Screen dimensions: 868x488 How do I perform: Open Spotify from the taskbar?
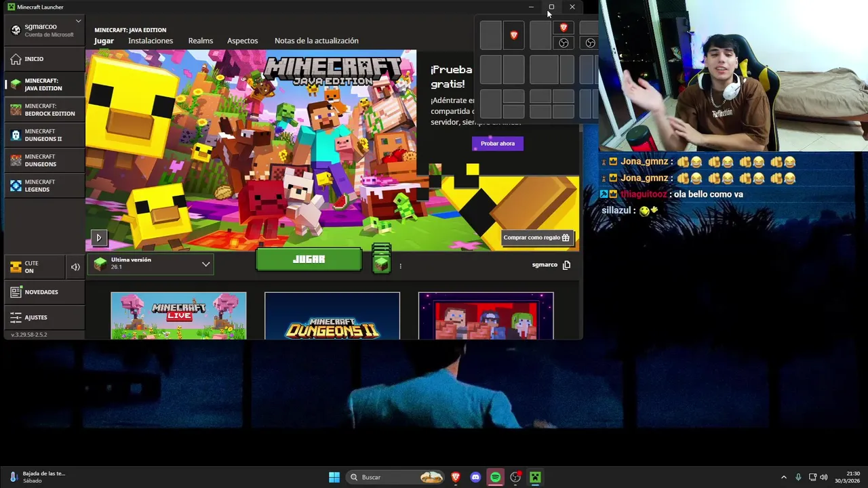pos(496,477)
